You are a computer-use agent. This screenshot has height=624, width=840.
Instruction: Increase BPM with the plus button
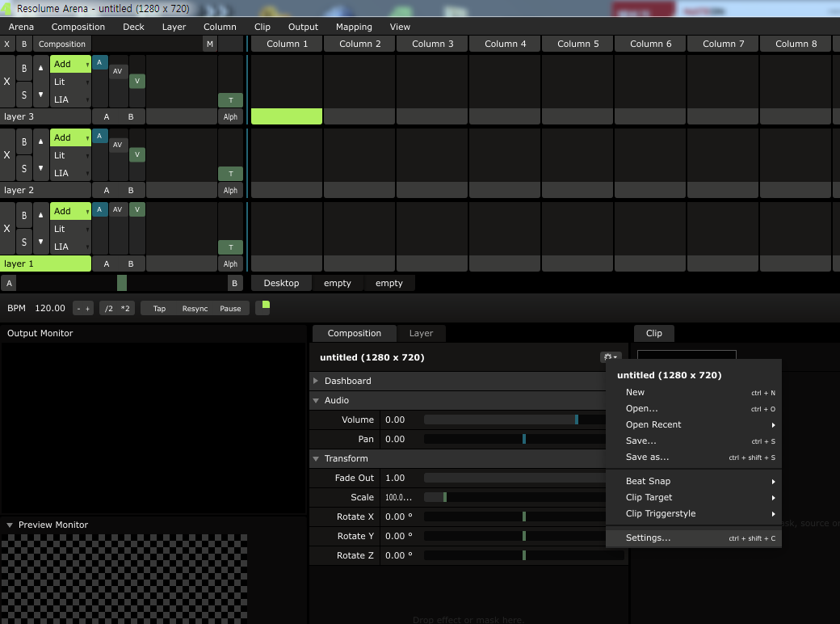88,309
